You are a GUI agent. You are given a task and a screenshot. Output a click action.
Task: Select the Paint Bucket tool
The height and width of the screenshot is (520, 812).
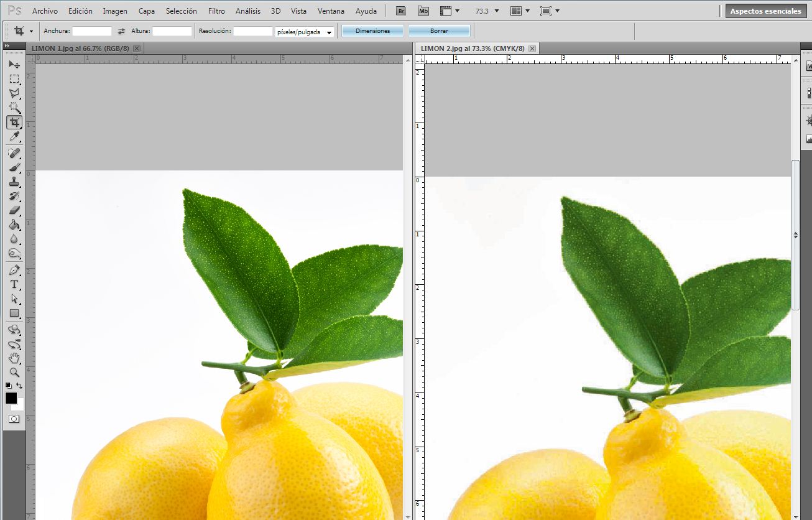(x=14, y=225)
